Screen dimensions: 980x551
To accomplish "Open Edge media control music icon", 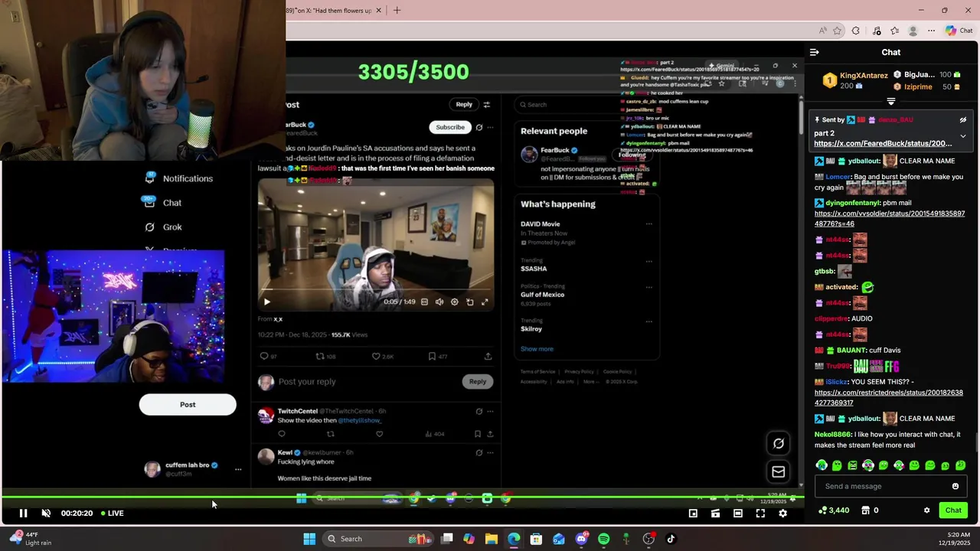I will pos(876,31).
